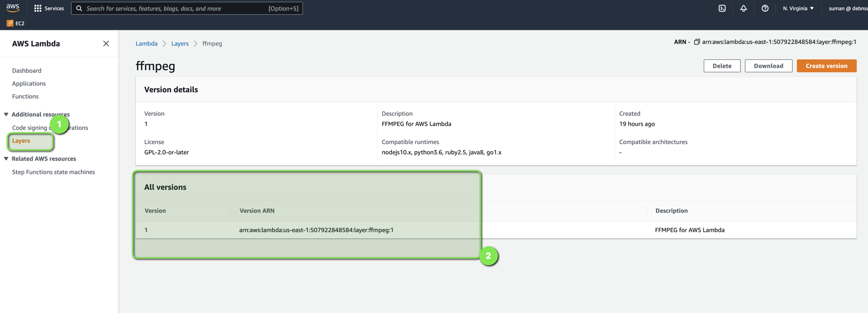Open Code signing configurations
This screenshot has width=868, height=313.
pyautogui.click(x=50, y=128)
